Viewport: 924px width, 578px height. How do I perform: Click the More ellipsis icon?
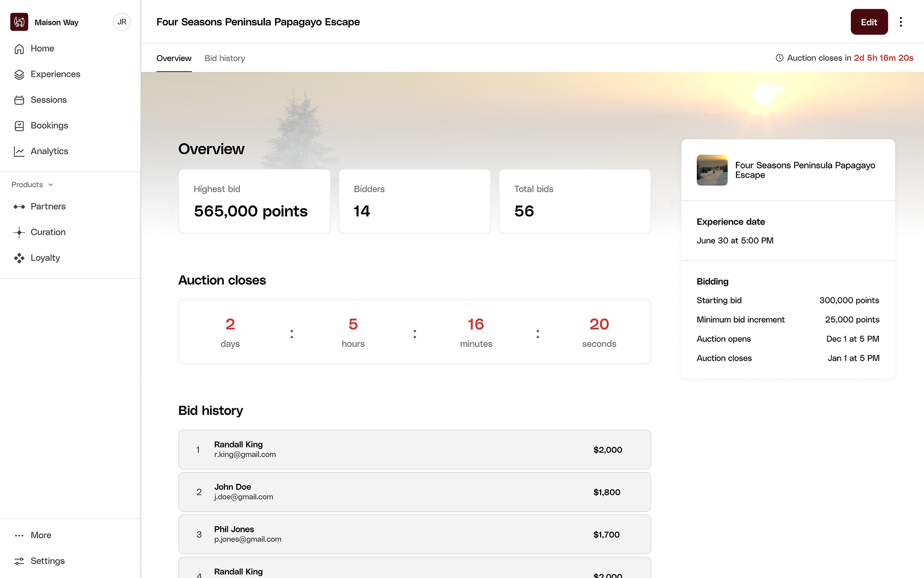click(x=19, y=535)
